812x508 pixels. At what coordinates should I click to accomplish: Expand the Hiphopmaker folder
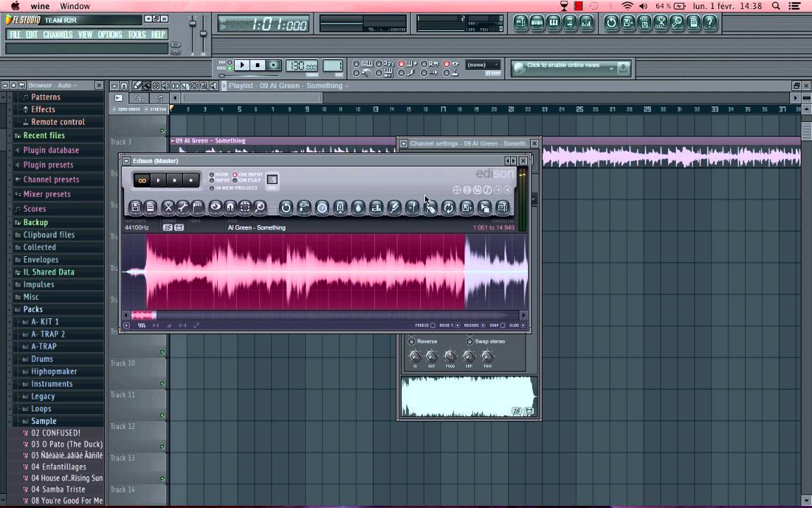point(54,371)
